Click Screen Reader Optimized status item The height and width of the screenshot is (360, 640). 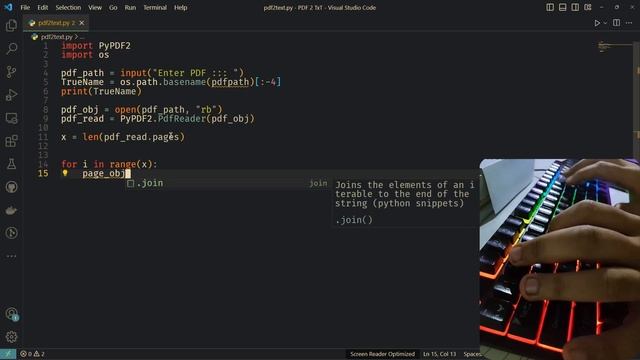(382, 354)
